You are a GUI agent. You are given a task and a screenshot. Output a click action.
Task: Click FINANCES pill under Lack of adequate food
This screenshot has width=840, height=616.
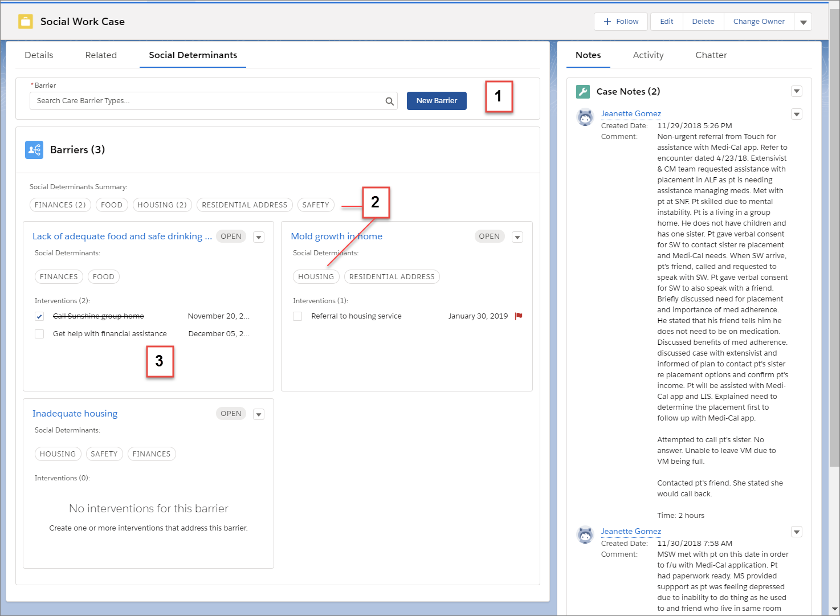pos(59,277)
